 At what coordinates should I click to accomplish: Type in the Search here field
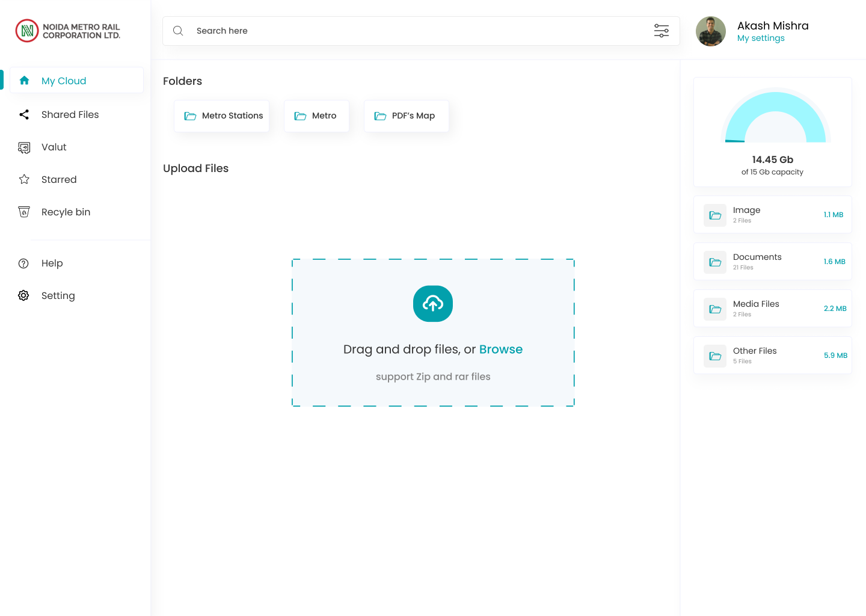pyautogui.click(x=415, y=31)
